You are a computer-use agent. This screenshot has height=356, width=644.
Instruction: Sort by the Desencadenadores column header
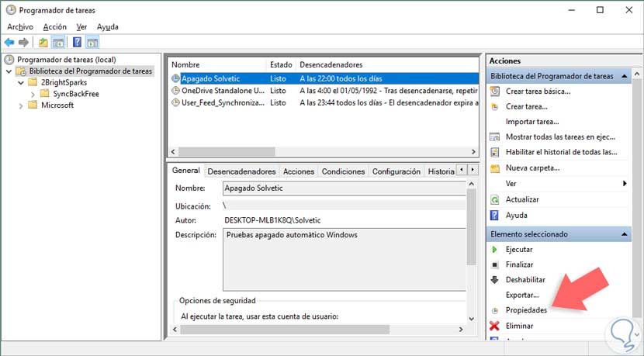point(387,64)
